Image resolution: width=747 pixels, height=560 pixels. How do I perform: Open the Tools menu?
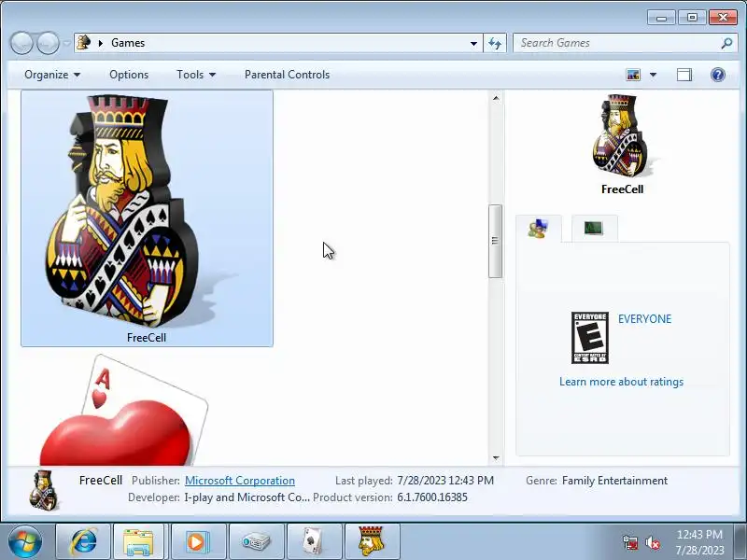(x=196, y=75)
